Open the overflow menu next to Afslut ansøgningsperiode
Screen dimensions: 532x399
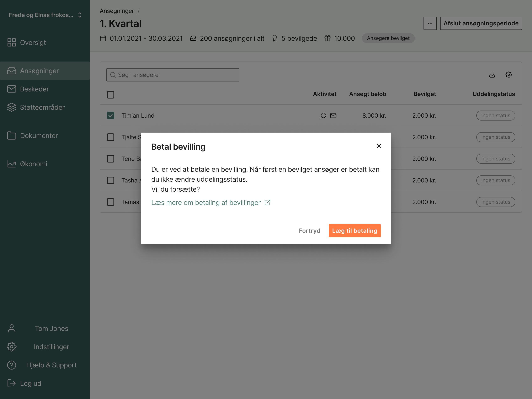[x=430, y=23]
